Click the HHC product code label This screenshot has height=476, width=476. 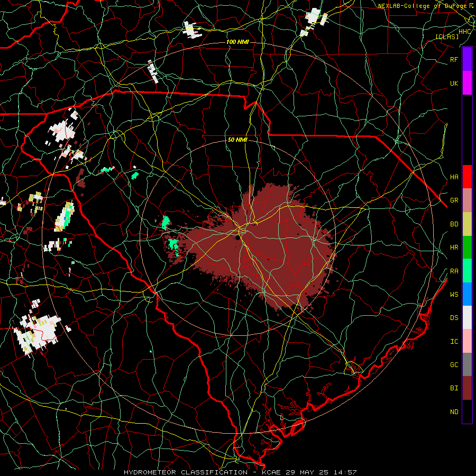tap(464, 31)
